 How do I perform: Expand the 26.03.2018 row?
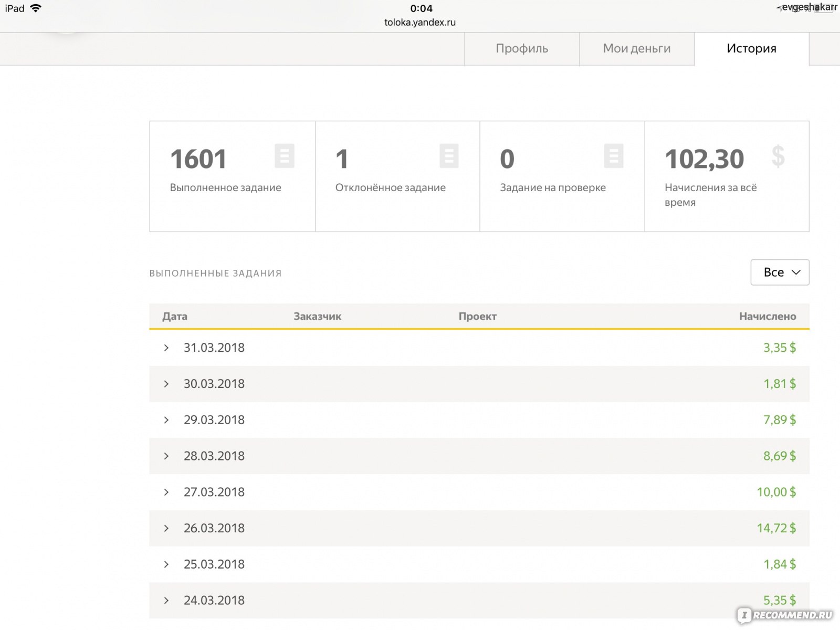pyautogui.click(x=166, y=528)
